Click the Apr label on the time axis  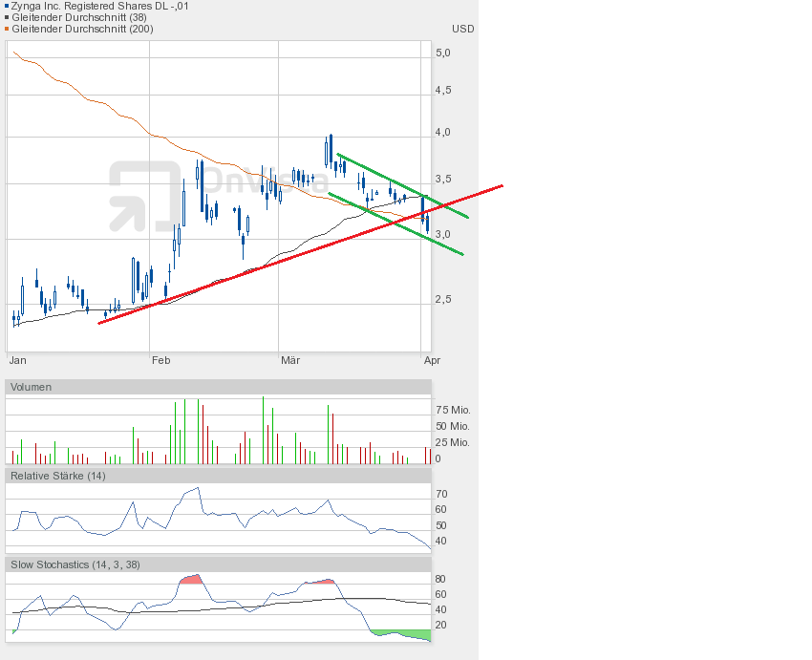[432, 360]
